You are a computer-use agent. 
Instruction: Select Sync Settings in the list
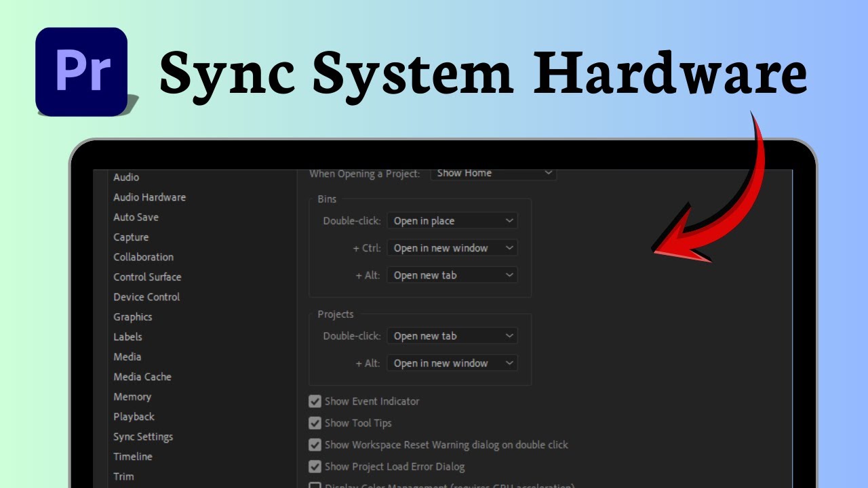pyautogui.click(x=143, y=436)
